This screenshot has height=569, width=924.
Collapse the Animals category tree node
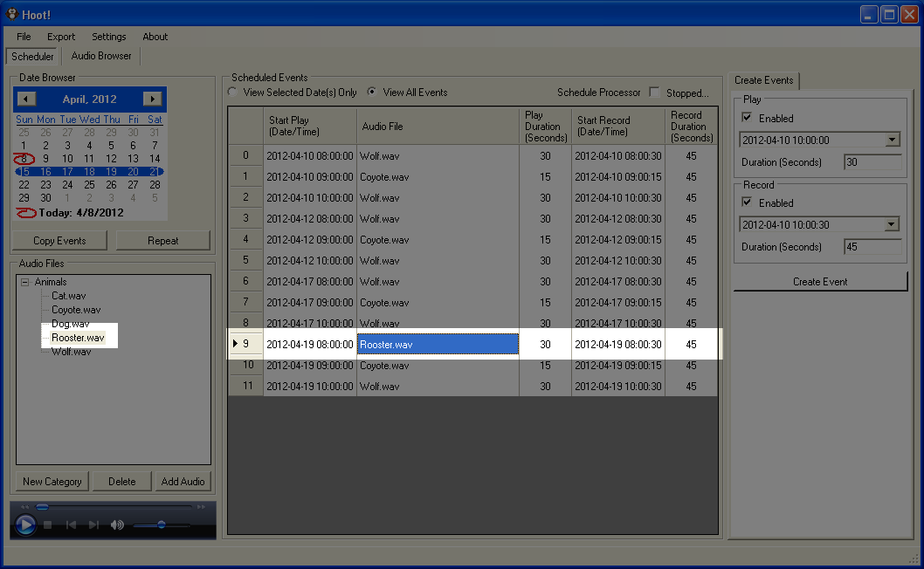[24, 282]
